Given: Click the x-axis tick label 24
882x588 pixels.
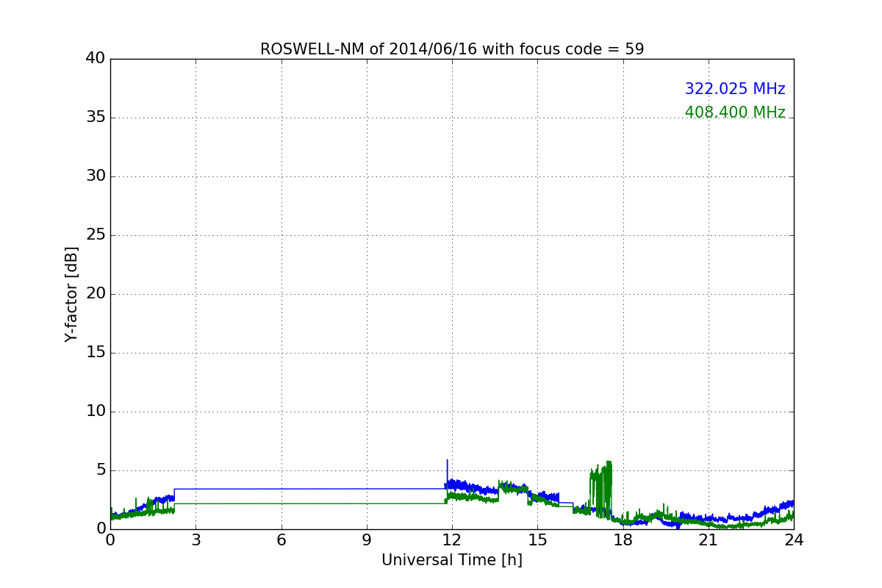Looking at the screenshot, I should pyautogui.click(x=794, y=540).
